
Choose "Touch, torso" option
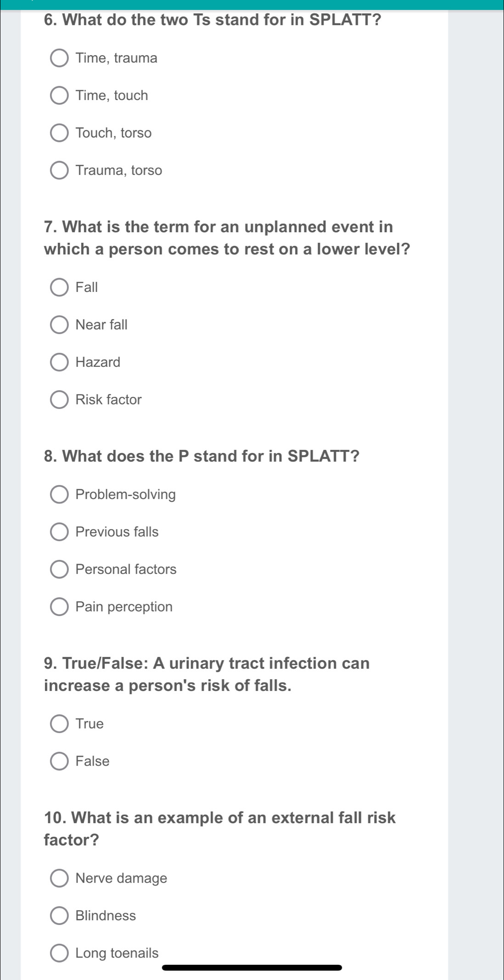point(60,133)
